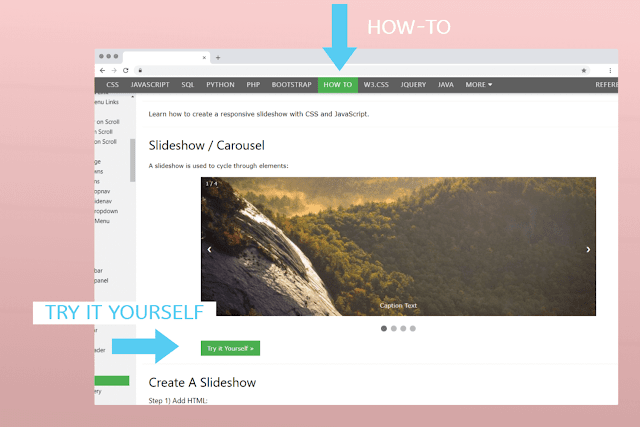Expand the MORE dropdown menu
Image resolution: width=640 pixels, height=427 pixels.
tap(479, 85)
